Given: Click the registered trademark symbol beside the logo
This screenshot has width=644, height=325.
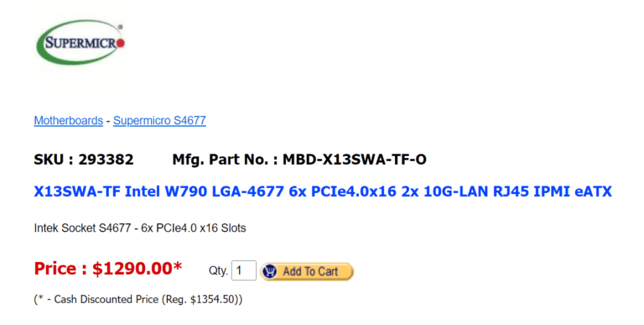Looking at the screenshot, I should (120, 27).
